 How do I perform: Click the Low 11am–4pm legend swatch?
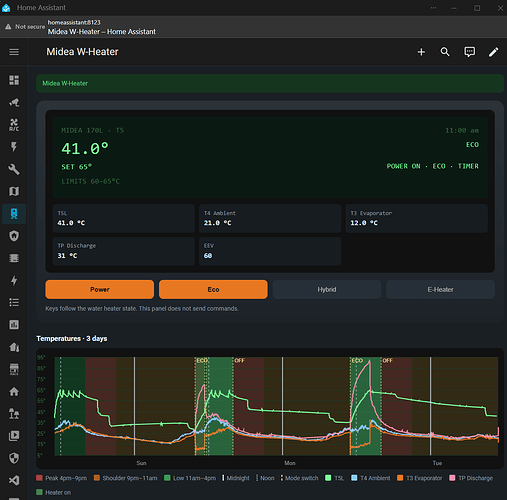pos(167,478)
